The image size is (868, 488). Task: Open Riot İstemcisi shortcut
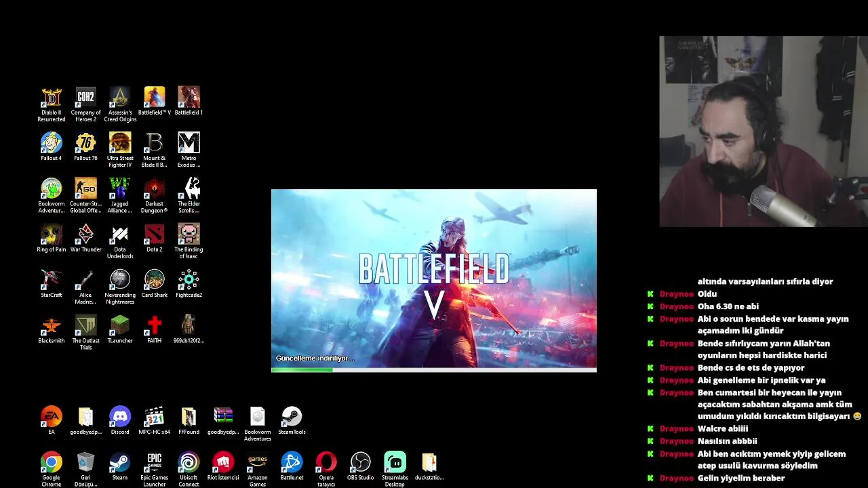pyautogui.click(x=223, y=466)
